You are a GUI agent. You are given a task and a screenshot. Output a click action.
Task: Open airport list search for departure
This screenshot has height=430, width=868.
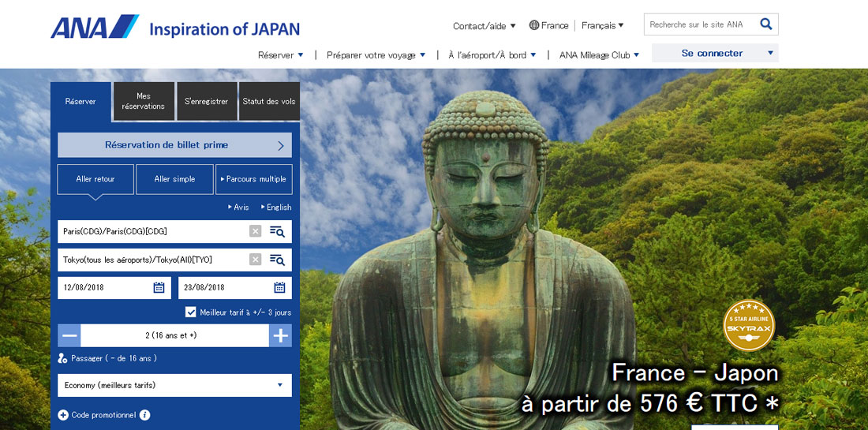point(277,231)
